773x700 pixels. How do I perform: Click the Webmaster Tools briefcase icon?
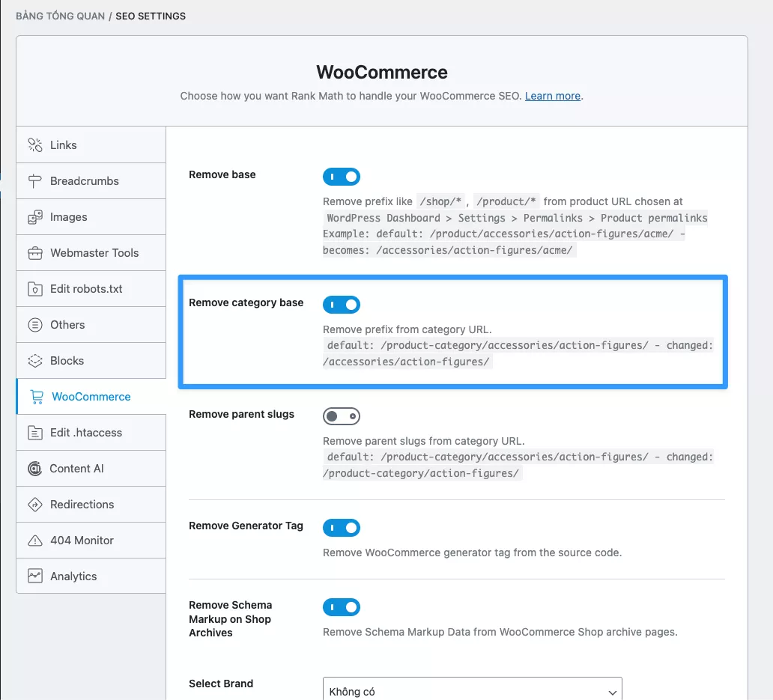pyautogui.click(x=35, y=252)
